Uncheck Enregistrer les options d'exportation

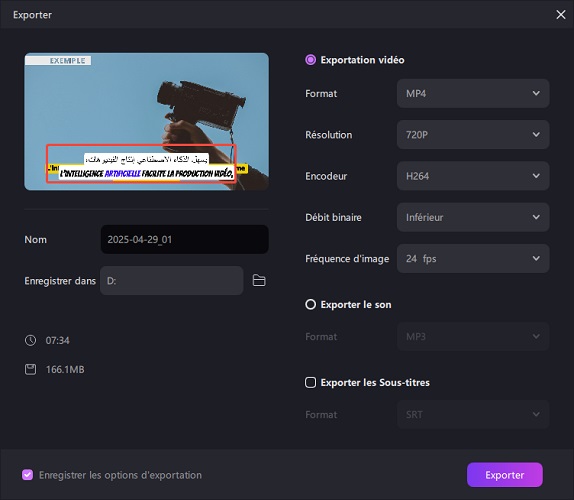click(27, 475)
